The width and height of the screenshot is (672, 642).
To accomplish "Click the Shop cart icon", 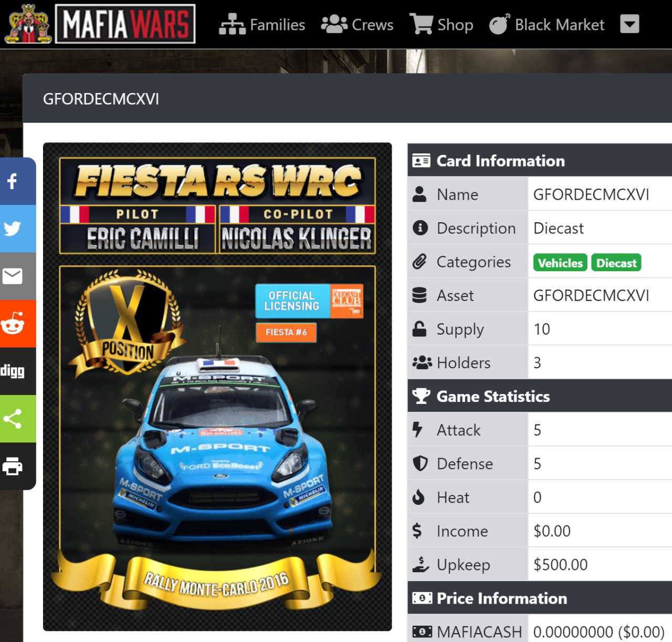I will pos(422,24).
